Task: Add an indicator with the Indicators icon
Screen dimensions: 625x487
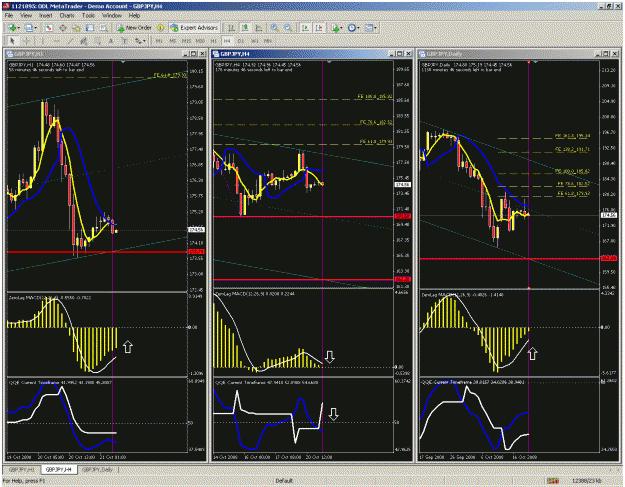Action: (x=335, y=28)
